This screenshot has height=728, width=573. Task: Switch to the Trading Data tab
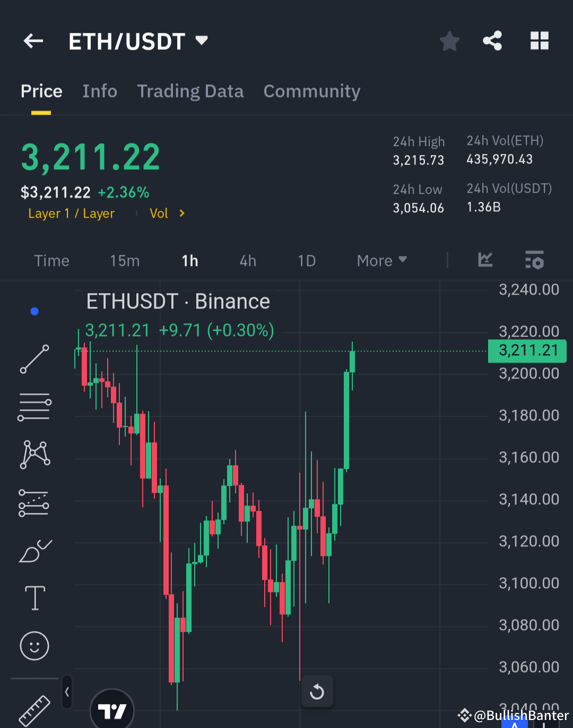pyautogui.click(x=190, y=91)
